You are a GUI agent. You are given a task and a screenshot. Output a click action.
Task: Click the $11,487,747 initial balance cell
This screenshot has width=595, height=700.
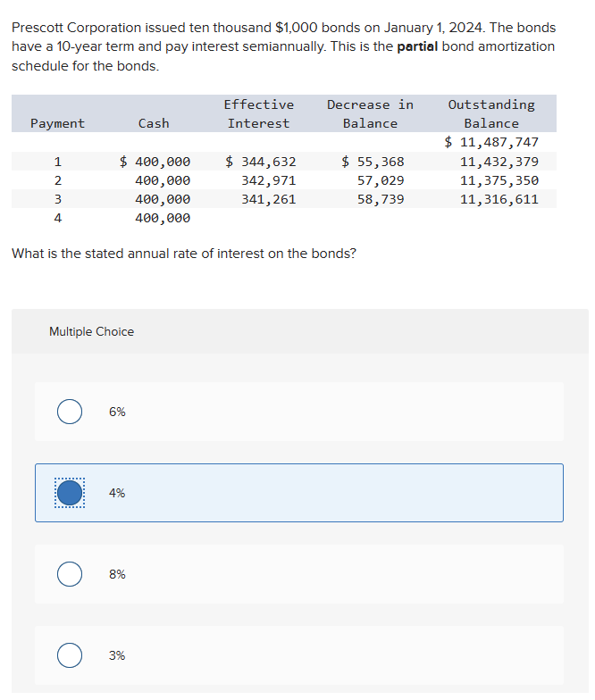[x=491, y=142]
